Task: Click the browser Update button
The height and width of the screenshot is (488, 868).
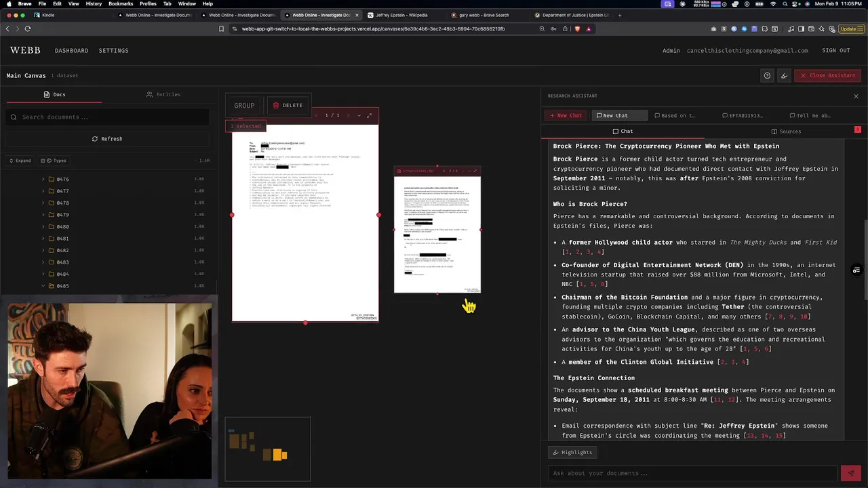Action: pos(850,28)
